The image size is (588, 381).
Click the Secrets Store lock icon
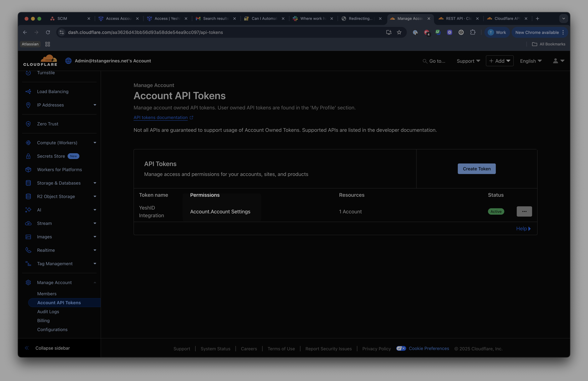(28, 156)
